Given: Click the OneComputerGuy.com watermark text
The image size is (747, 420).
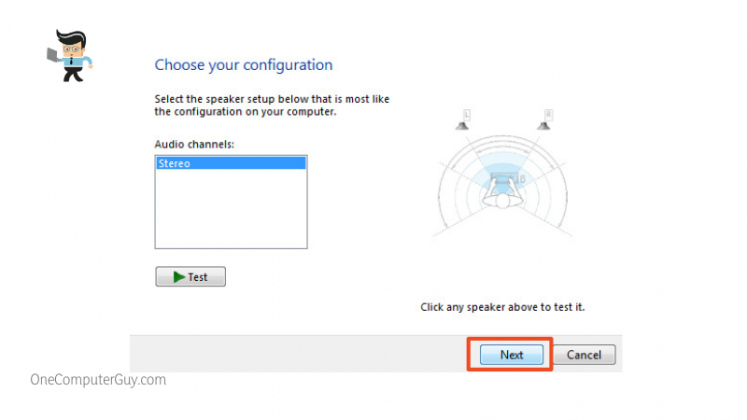Looking at the screenshot, I should [98, 380].
